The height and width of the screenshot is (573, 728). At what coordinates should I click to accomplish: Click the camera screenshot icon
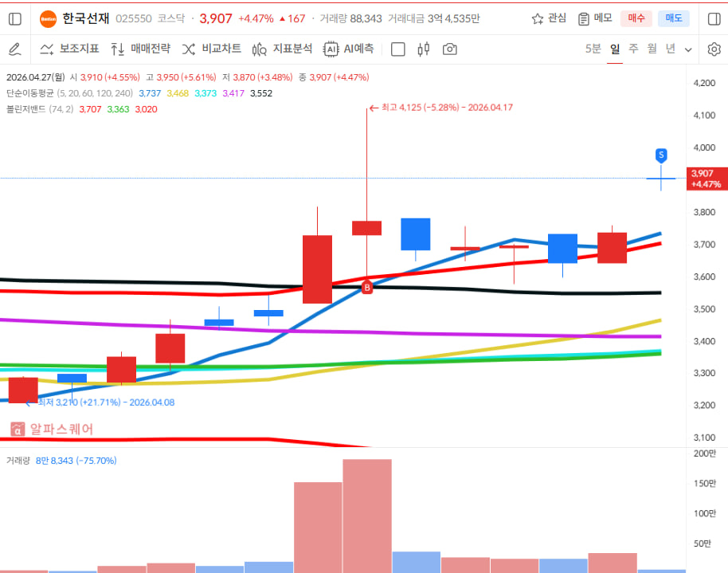click(450, 49)
